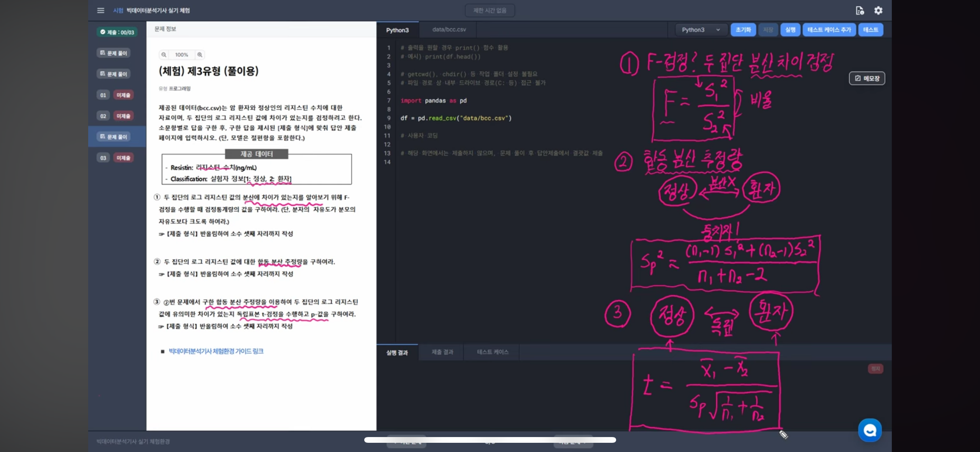Click the 테스트 케이스 추가 button
980x452 pixels.
pos(829,30)
